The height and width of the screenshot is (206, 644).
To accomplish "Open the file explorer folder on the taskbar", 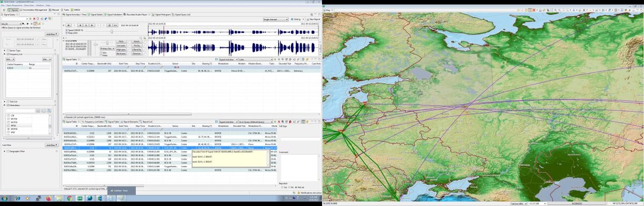I will click(x=59, y=198).
